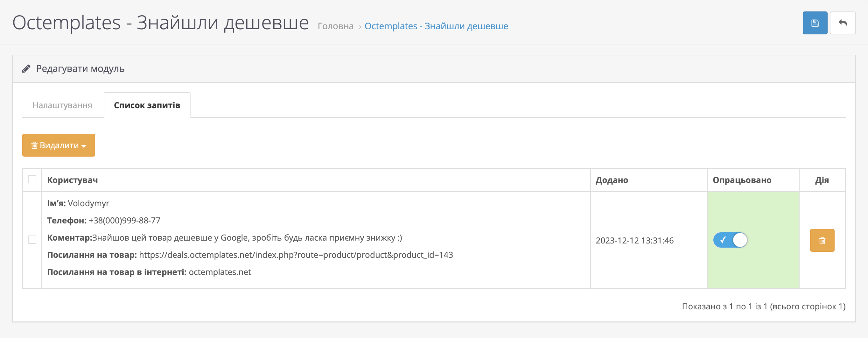868x338 pixels.
Task: Click the Дія column header
Action: pyautogui.click(x=822, y=180)
